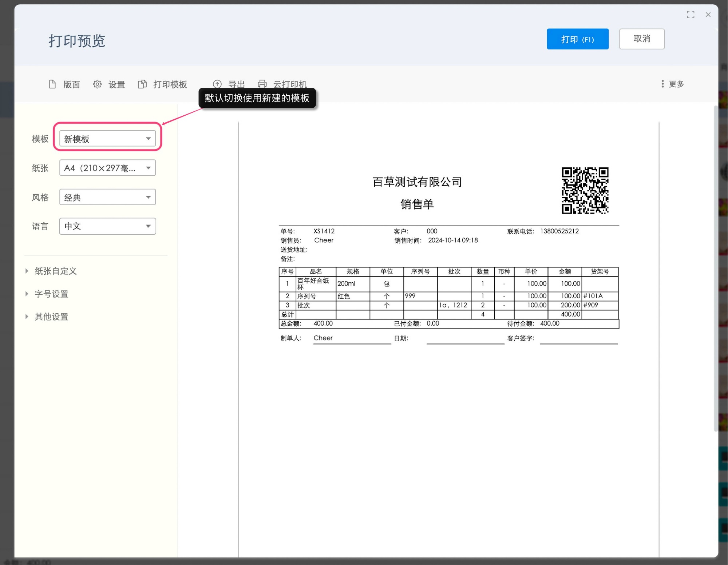The height and width of the screenshot is (565, 728).
Task: Open 打印模板 print template icon
Action: (162, 84)
